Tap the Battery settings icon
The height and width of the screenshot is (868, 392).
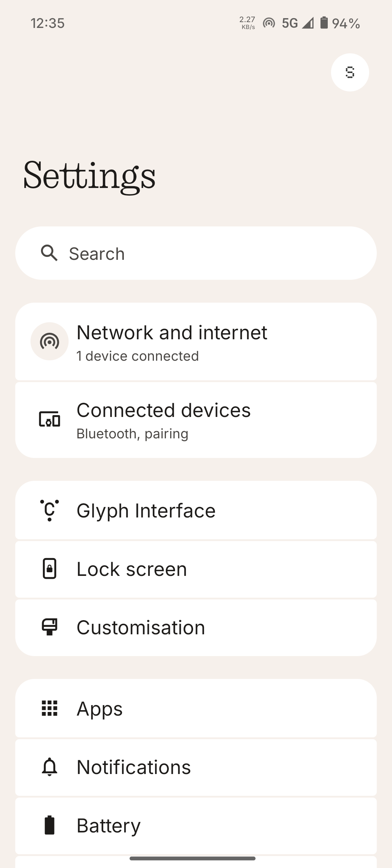(x=49, y=825)
